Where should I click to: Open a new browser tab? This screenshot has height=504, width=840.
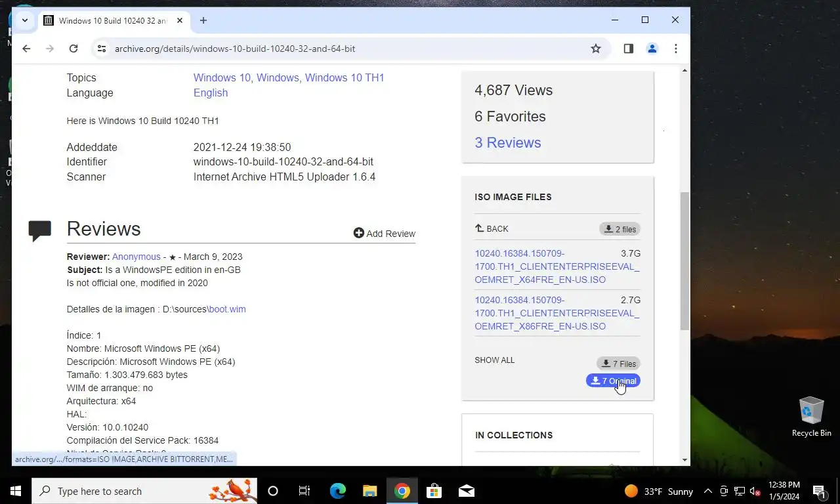203,20
